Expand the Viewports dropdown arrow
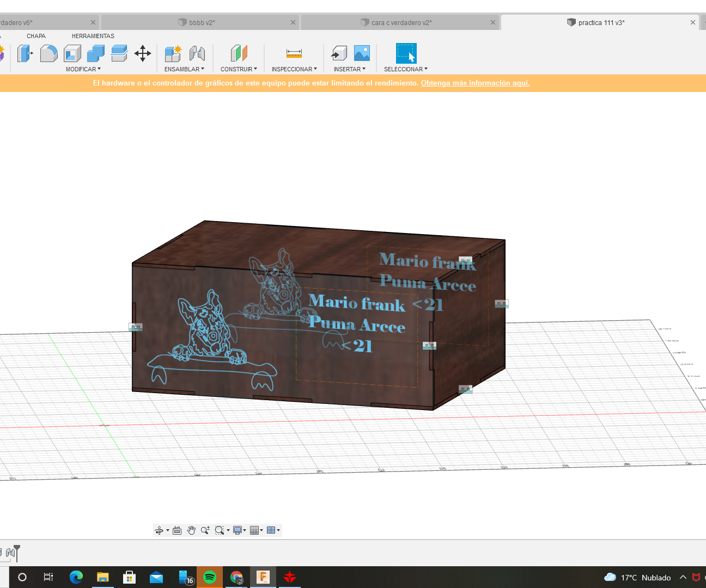Viewport: 706px width, 588px height. coord(279,530)
